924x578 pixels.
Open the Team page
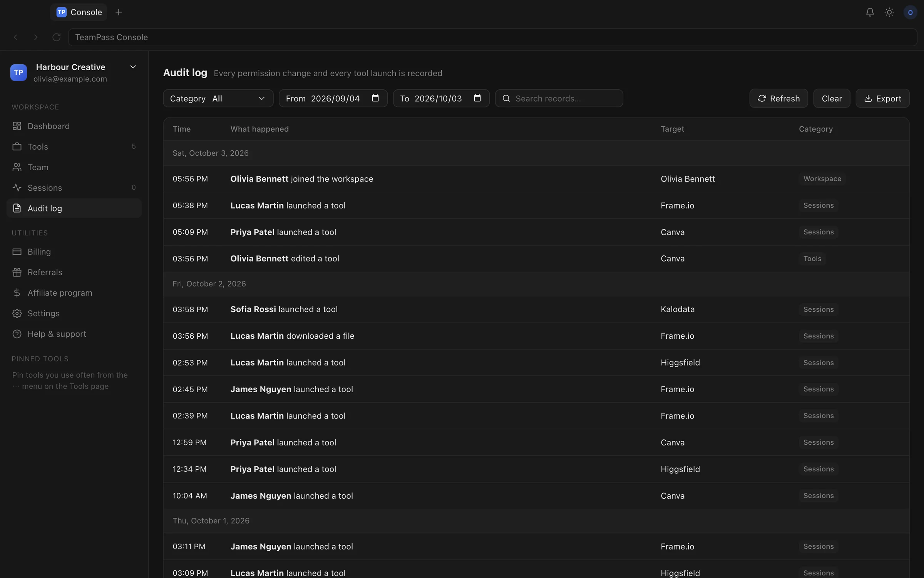[x=74, y=167]
